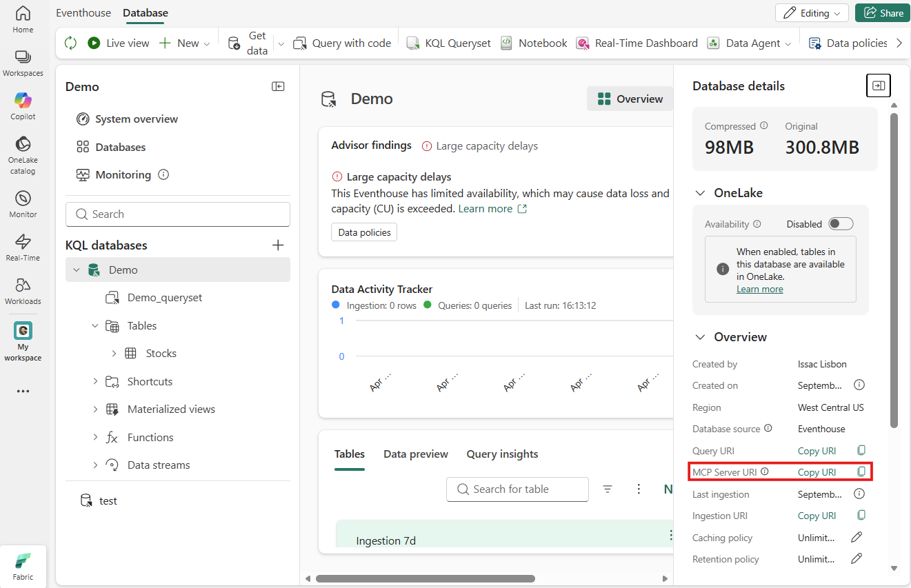Refresh the database with the refresh icon
This screenshot has height=588, width=911.
point(70,43)
